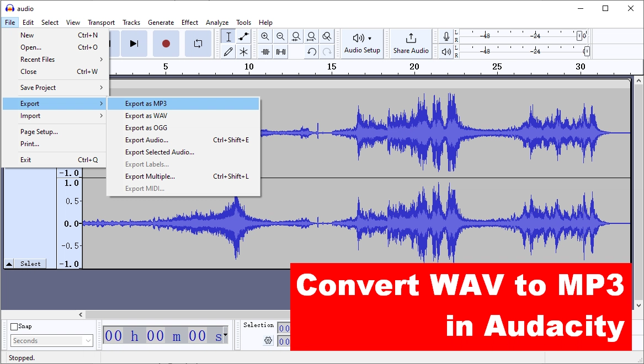Image resolution: width=644 pixels, height=364 pixels.
Task: Toggle looping playback
Action: (198, 43)
